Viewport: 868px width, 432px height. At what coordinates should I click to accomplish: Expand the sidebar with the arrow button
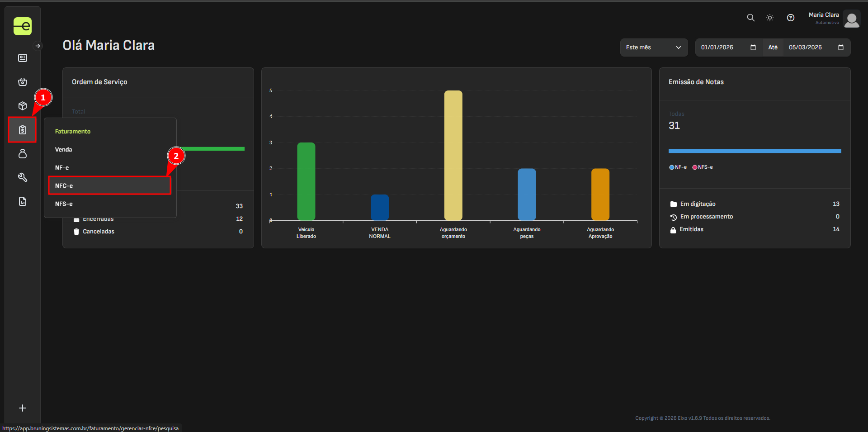click(x=38, y=46)
